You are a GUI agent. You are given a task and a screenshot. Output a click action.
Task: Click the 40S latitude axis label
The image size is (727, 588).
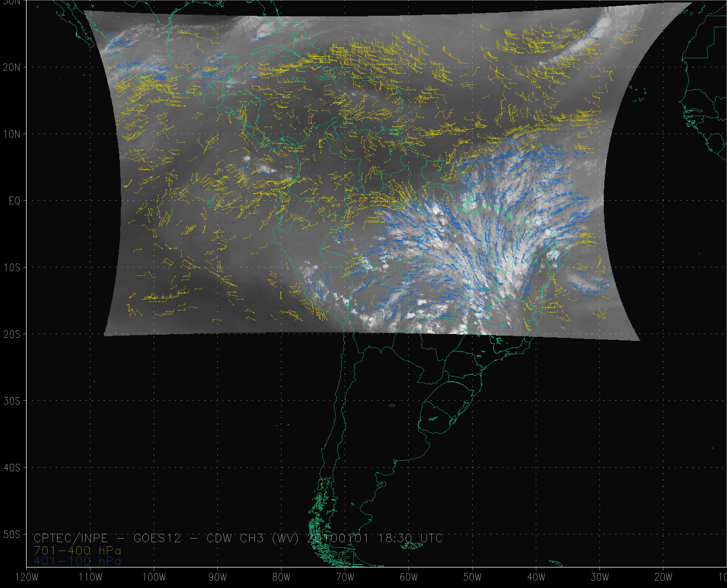tap(12, 468)
